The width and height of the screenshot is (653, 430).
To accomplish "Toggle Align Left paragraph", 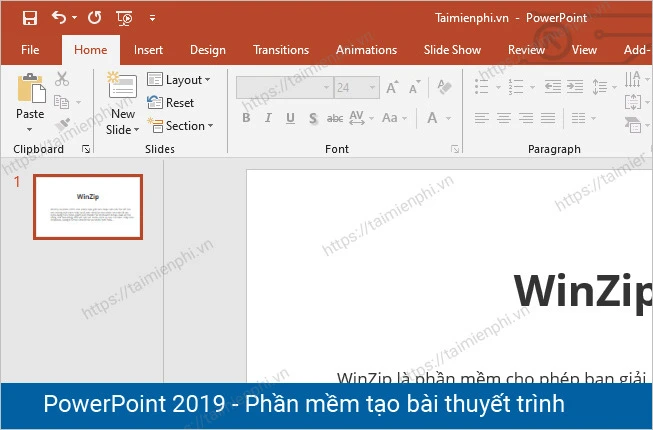I will coord(482,118).
